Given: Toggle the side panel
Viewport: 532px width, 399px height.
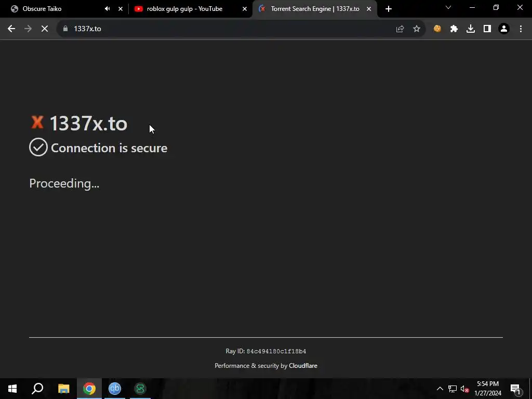Looking at the screenshot, I should [x=487, y=29].
